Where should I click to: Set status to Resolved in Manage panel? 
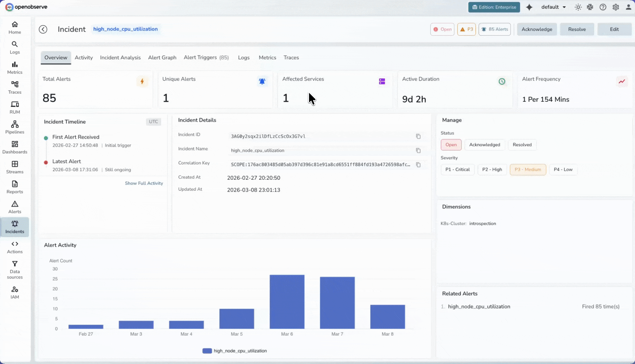[x=522, y=145]
